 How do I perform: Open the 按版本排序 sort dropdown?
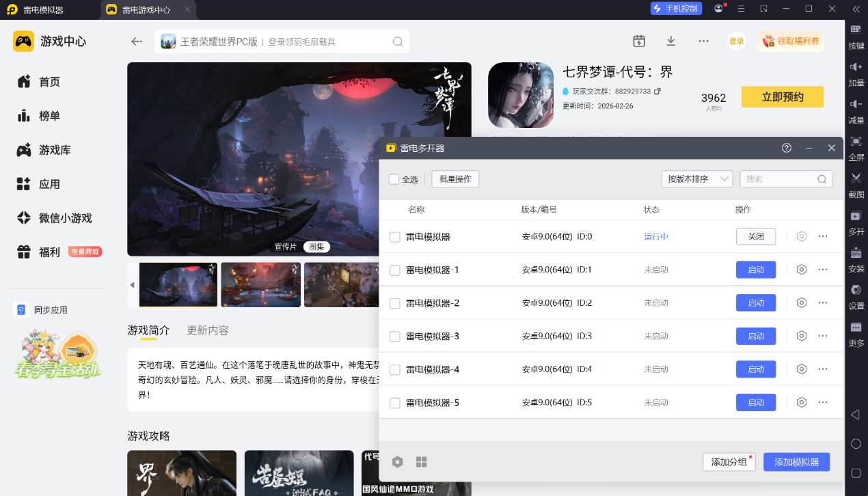tap(696, 179)
